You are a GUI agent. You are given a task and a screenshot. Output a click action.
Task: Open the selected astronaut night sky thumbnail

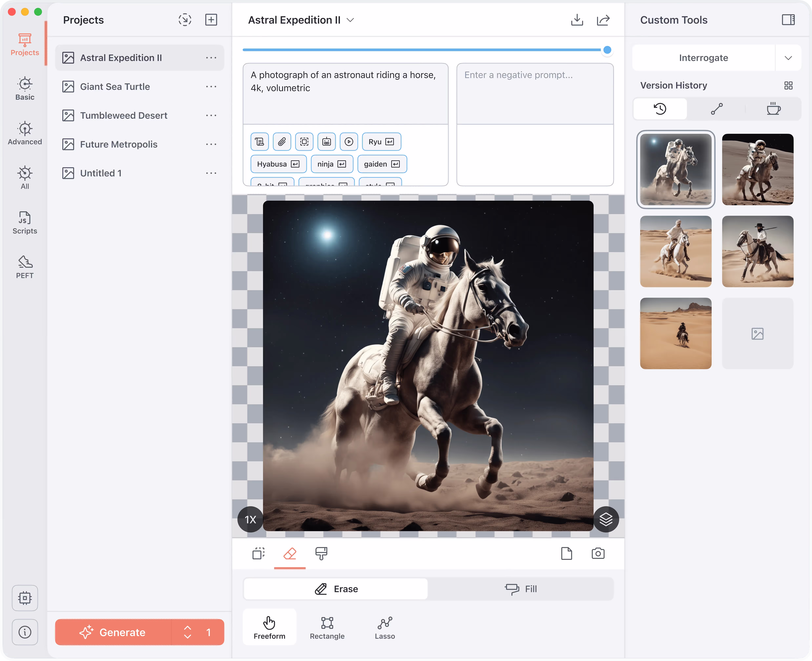tap(676, 170)
